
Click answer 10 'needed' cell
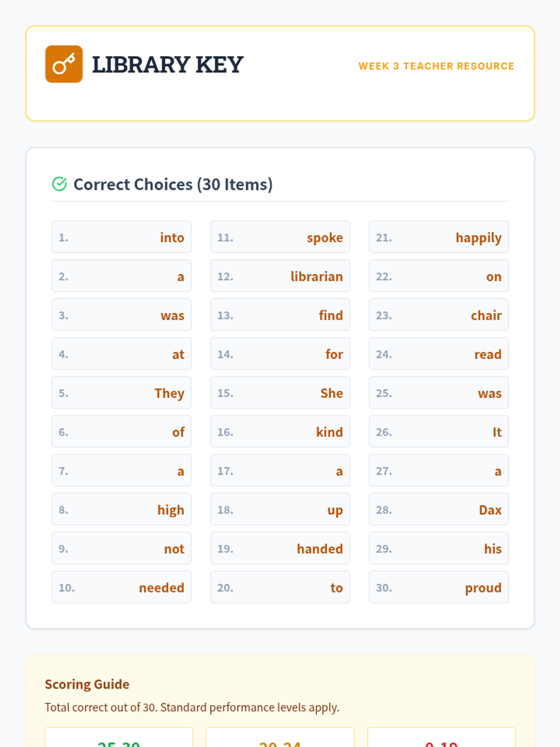(x=121, y=587)
